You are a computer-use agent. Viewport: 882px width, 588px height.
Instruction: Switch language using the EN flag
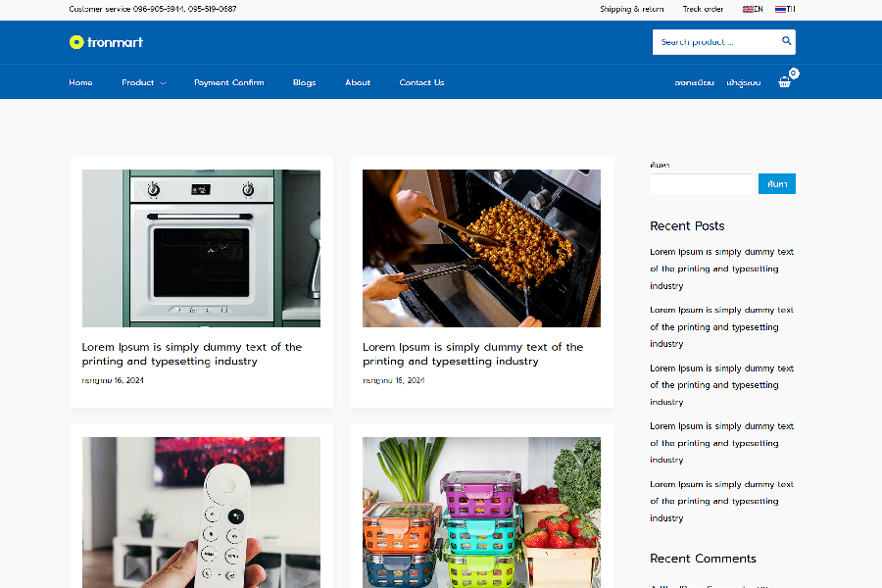pos(752,9)
